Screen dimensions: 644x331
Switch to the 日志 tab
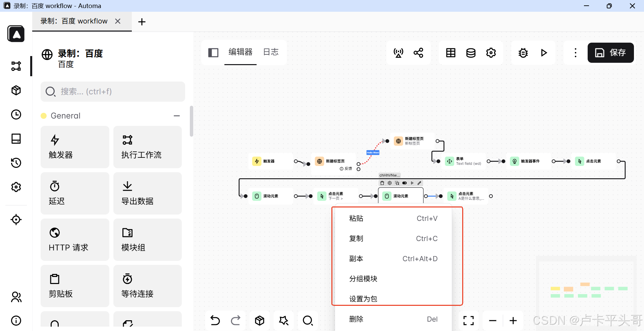[271, 52]
